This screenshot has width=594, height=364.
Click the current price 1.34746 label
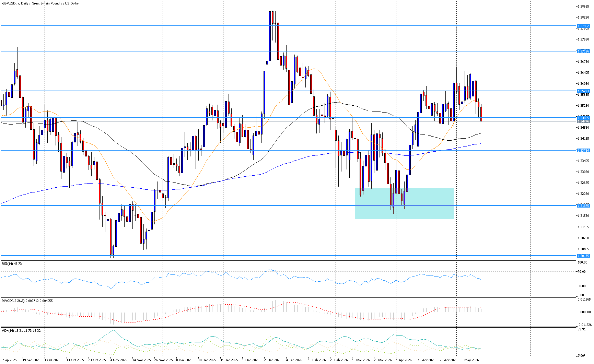tap(583, 121)
